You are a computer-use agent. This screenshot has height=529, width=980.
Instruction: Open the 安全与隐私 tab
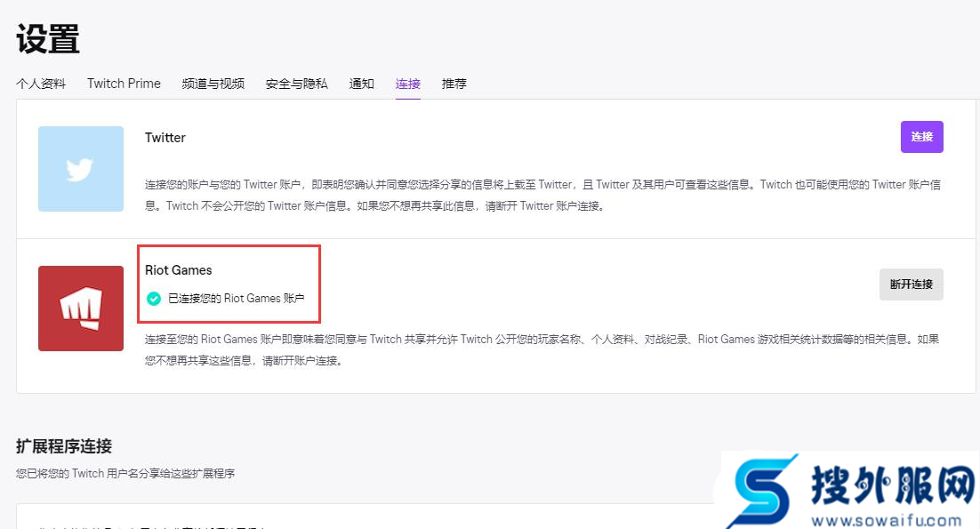295,84
